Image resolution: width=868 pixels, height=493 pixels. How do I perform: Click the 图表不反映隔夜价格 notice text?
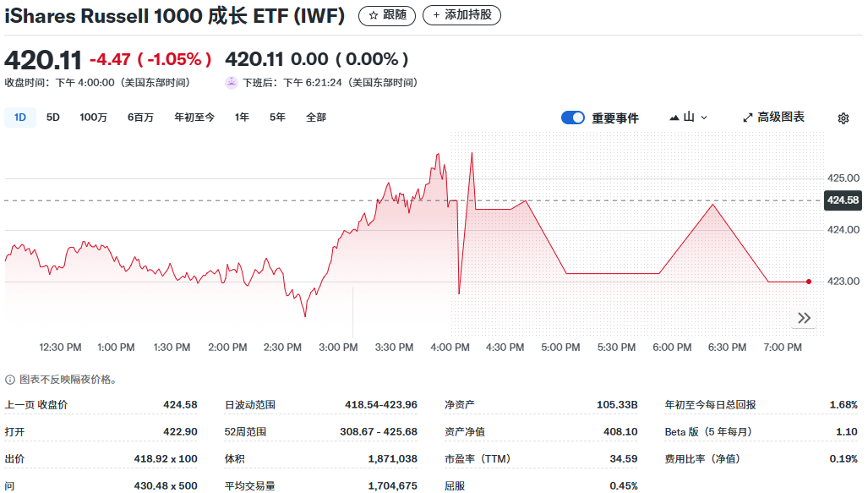(68, 380)
